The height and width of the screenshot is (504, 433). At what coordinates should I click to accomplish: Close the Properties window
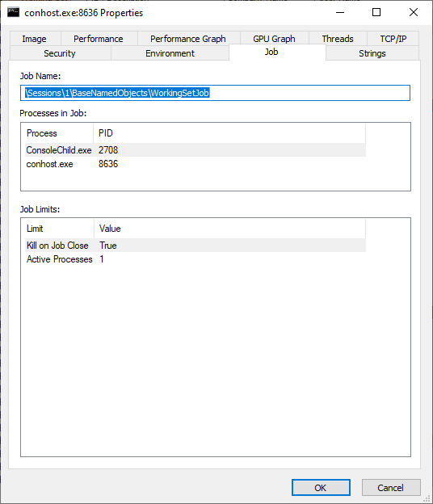click(x=414, y=13)
